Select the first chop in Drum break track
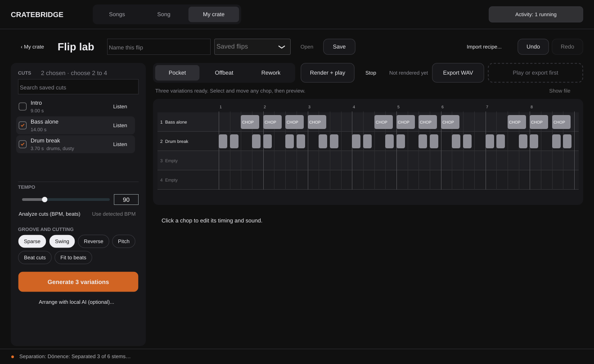The image size is (594, 364). click(x=223, y=142)
